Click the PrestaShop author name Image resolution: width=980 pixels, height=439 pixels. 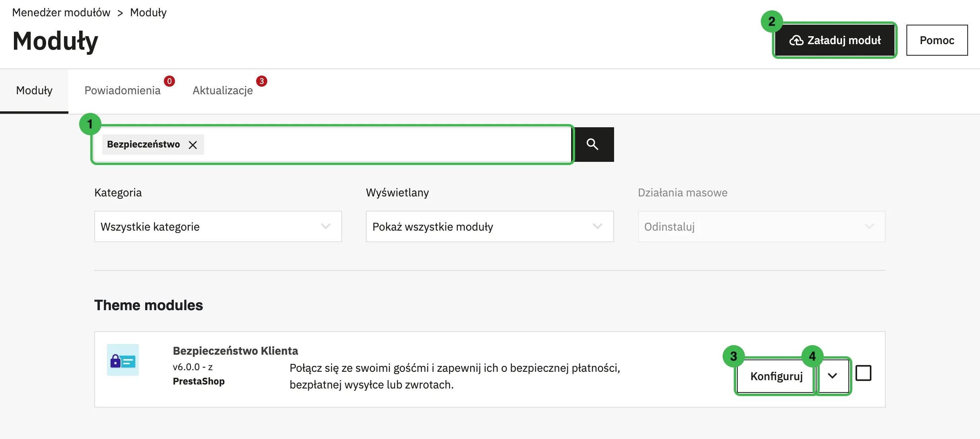[199, 381]
